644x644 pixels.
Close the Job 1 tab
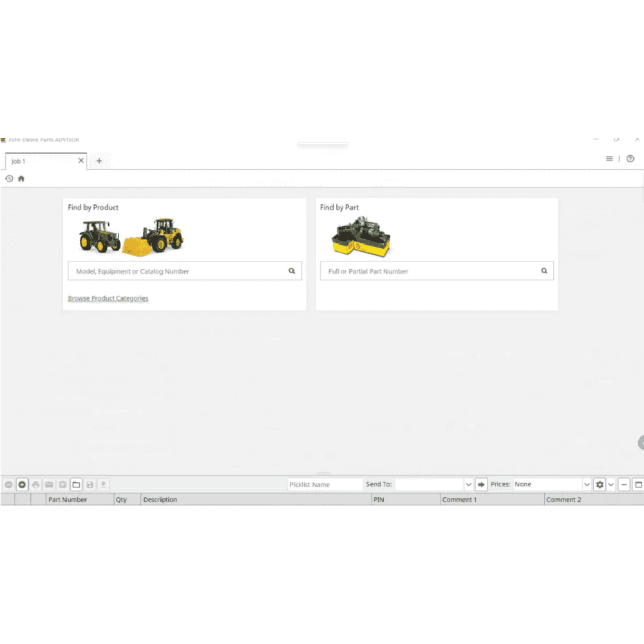[81, 160]
